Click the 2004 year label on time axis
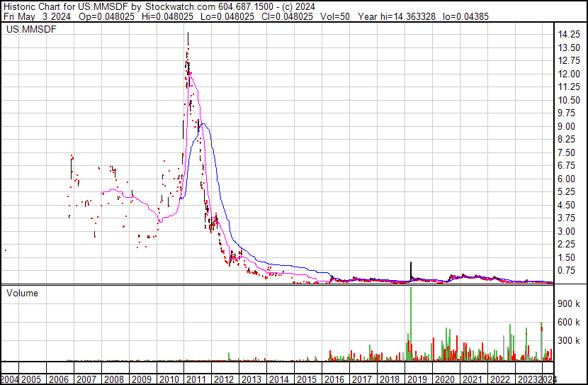Viewport: 588px width, 385px height. (x=10, y=379)
